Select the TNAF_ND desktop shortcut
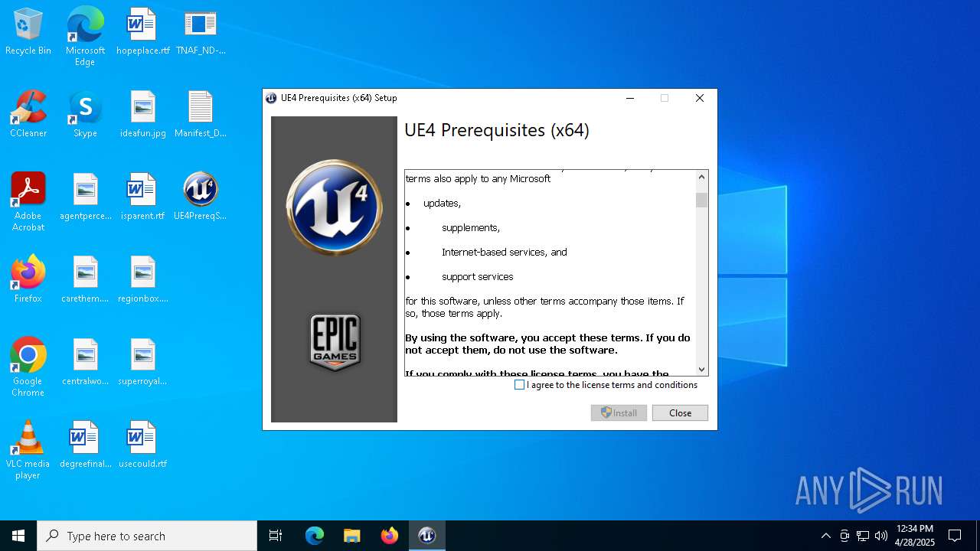This screenshot has height=551, width=980. pos(201,32)
